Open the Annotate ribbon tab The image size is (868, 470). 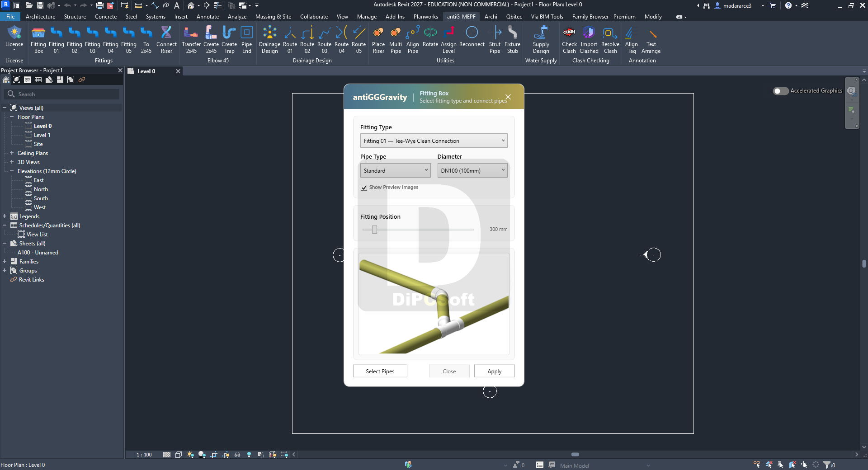[x=208, y=17]
